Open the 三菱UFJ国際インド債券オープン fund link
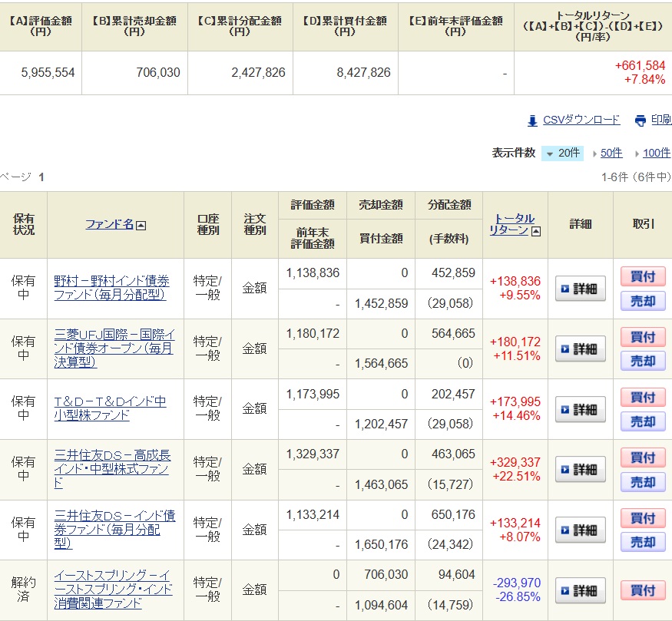The image size is (672, 621). (x=114, y=348)
